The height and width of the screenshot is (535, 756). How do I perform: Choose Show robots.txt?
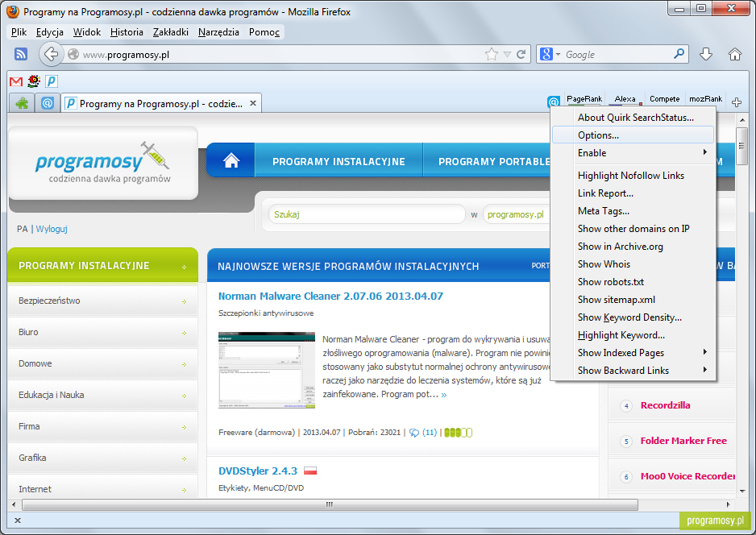(x=633, y=282)
